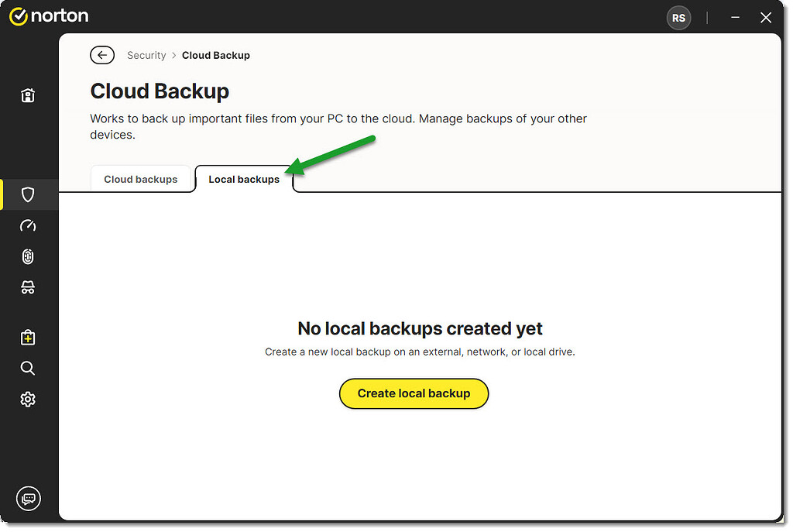Select the Cloud Backup breadcrumb entry
The image size is (793, 532).
tap(215, 55)
